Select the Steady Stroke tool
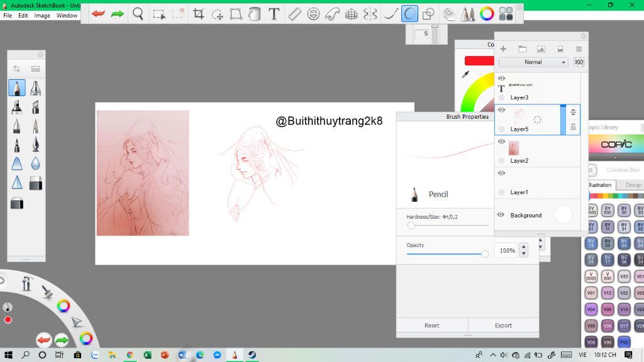The image size is (644, 362). click(391, 14)
